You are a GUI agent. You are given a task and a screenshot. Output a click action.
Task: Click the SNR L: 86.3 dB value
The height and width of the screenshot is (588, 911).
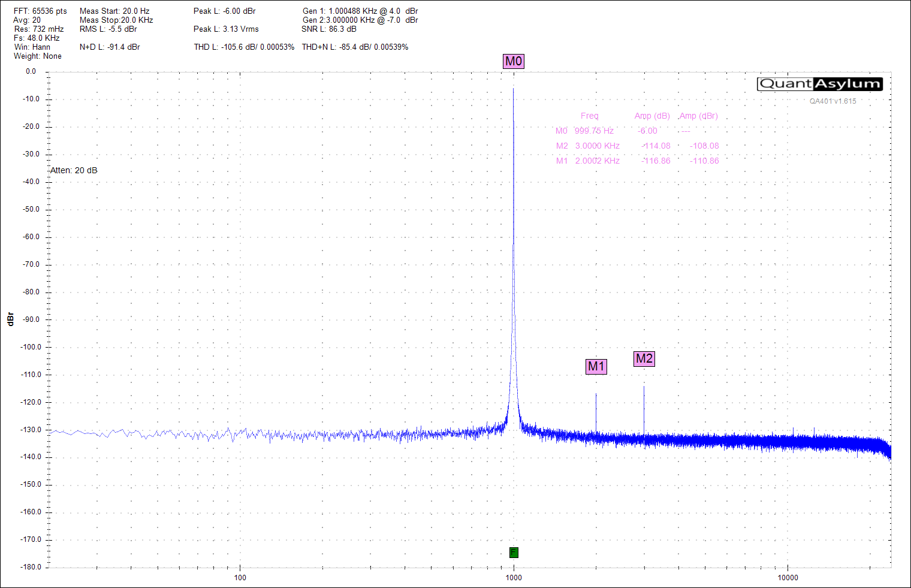(x=329, y=29)
